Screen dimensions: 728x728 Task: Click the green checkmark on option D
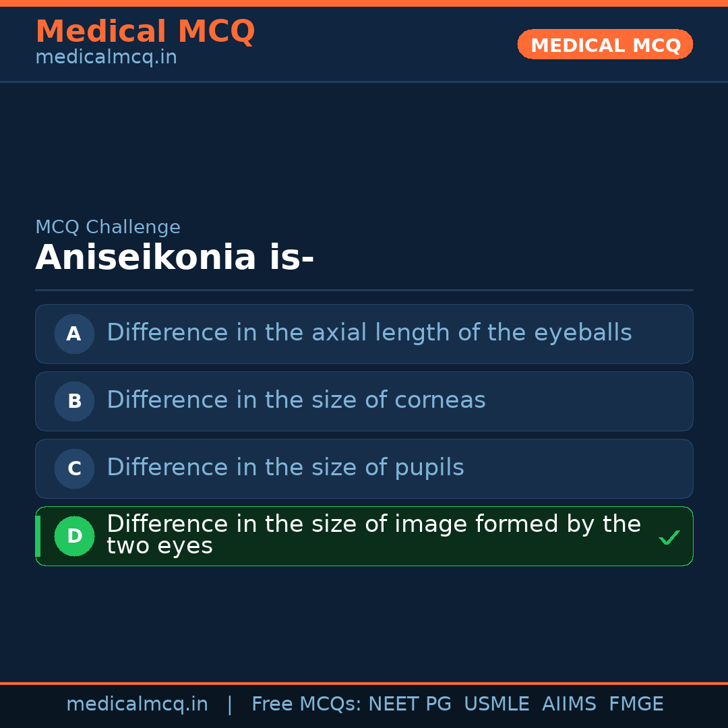point(669,537)
